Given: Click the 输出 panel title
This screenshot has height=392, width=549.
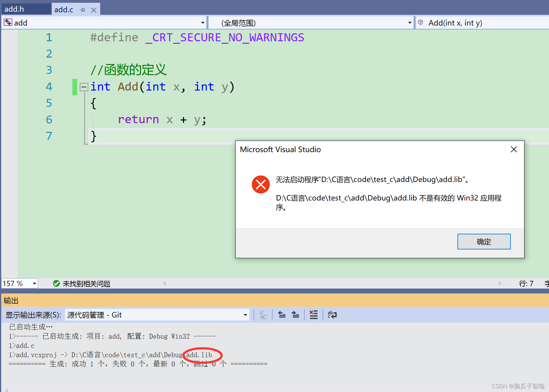Looking at the screenshot, I should [11, 301].
